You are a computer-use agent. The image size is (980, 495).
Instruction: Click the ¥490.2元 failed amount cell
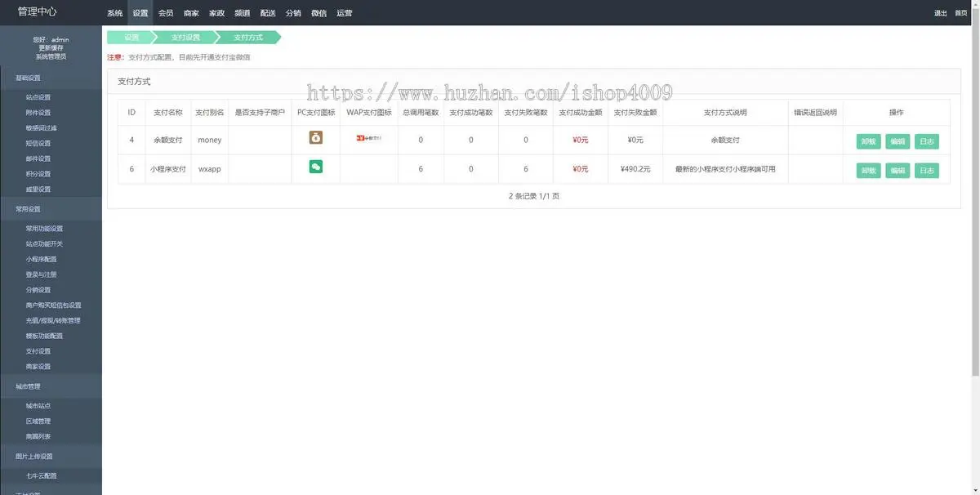[x=635, y=169]
